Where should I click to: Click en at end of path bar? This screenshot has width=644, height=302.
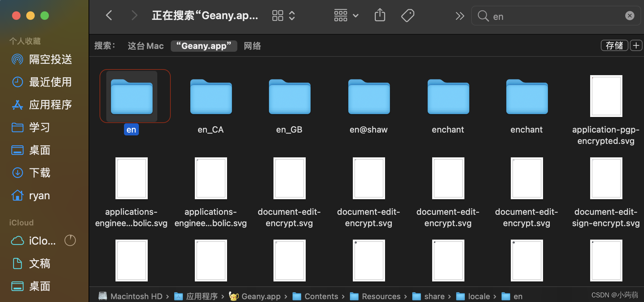(x=512, y=296)
